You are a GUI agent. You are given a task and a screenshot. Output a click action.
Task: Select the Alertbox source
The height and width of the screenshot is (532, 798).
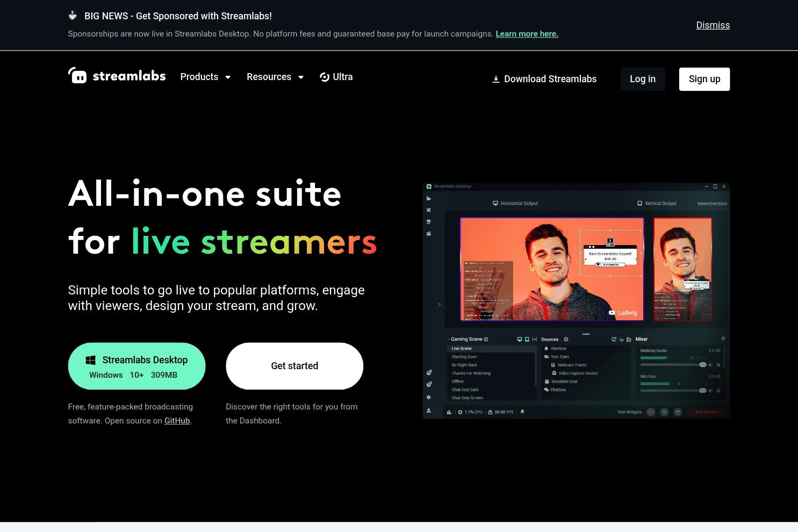point(555,348)
